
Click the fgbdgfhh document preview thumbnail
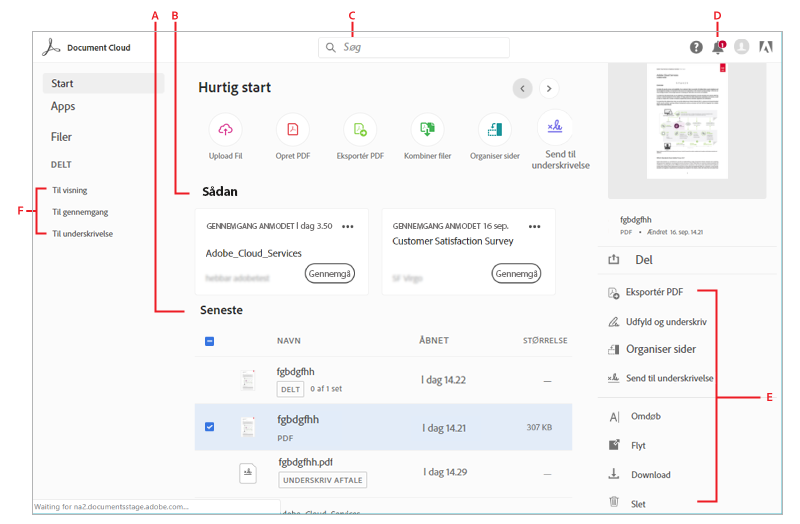[x=687, y=122]
